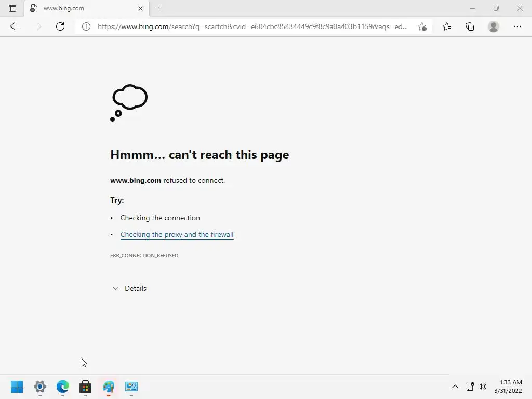Open the clock and date panel
Image resolution: width=532 pixels, height=399 pixels.
[508, 387]
